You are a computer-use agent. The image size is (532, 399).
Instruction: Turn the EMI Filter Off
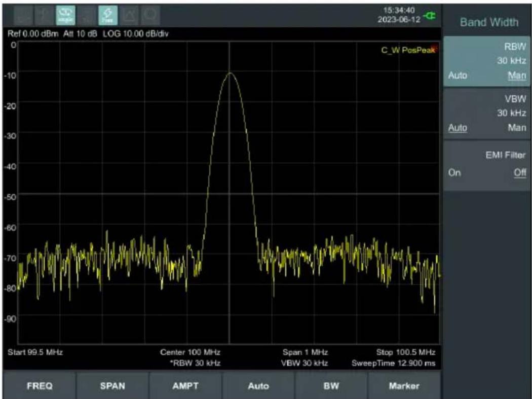[x=520, y=172]
